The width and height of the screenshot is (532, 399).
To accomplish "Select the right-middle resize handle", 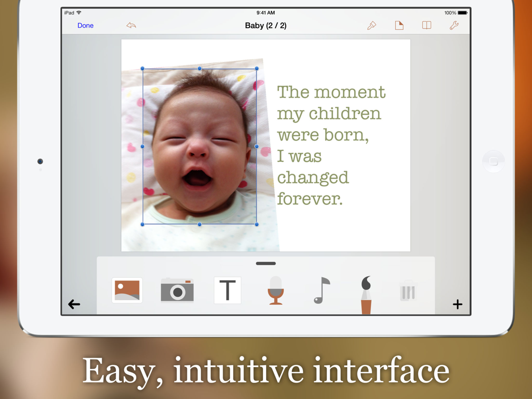I will coord(257,146).
